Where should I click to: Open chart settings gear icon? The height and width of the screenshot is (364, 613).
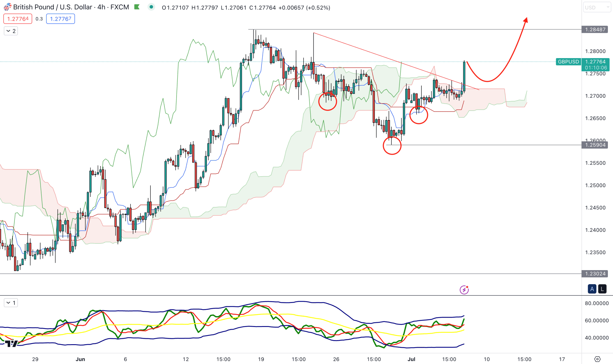coord(597,359)
